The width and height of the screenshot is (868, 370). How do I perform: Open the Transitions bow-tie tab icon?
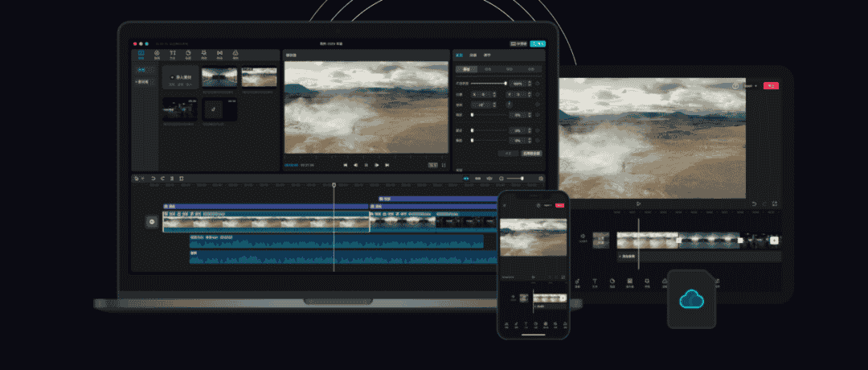pyautogui.click(x=219, y=54)
